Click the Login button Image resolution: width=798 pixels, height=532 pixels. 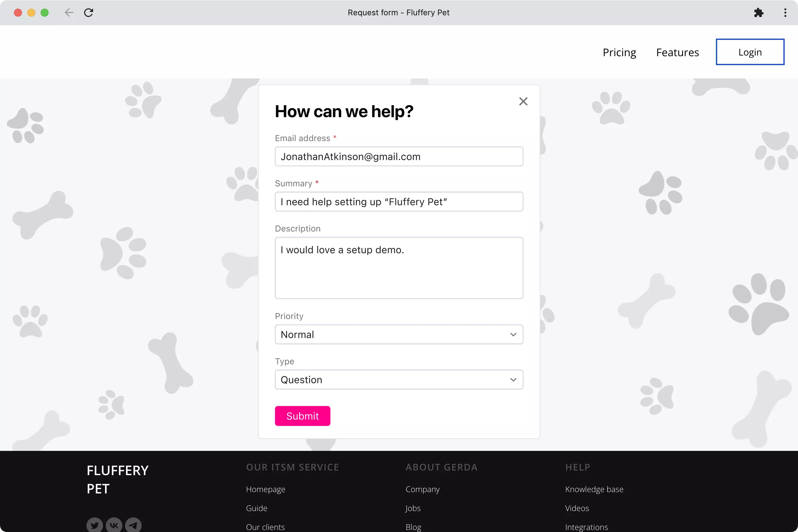coord(750,52)
